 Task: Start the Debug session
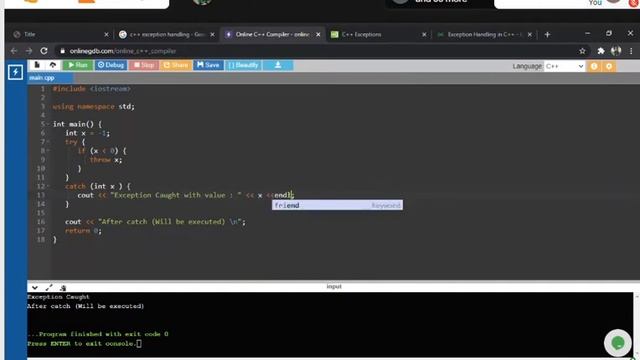tap(111, 65)
